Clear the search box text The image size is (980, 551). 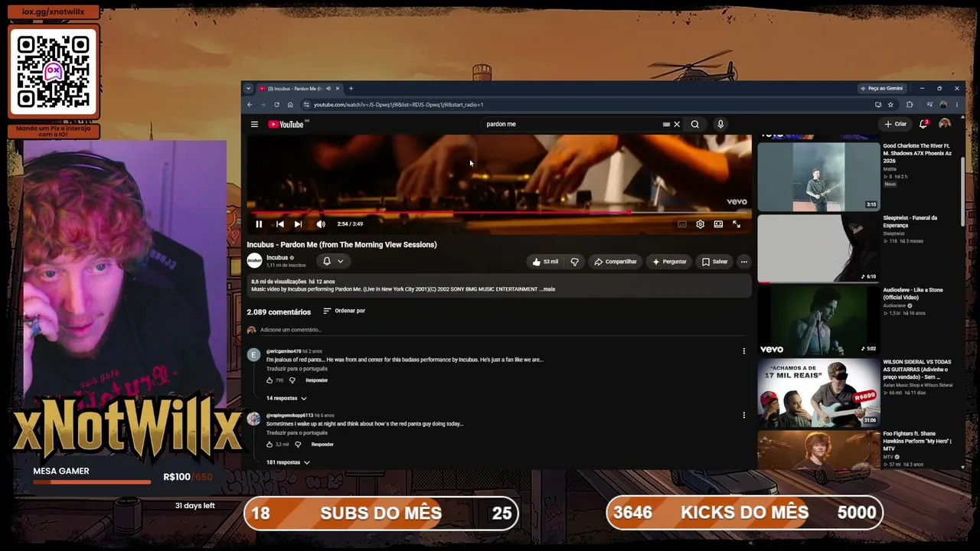click(677, 124)
